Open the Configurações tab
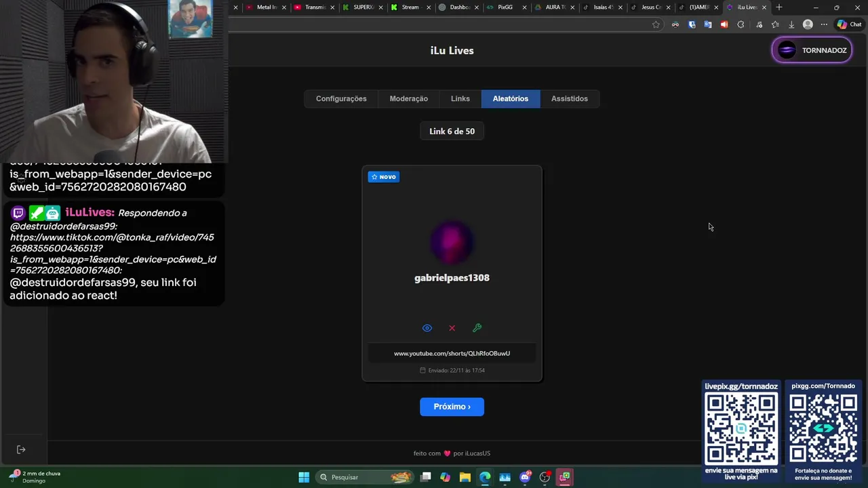 [x=341, y=99]
